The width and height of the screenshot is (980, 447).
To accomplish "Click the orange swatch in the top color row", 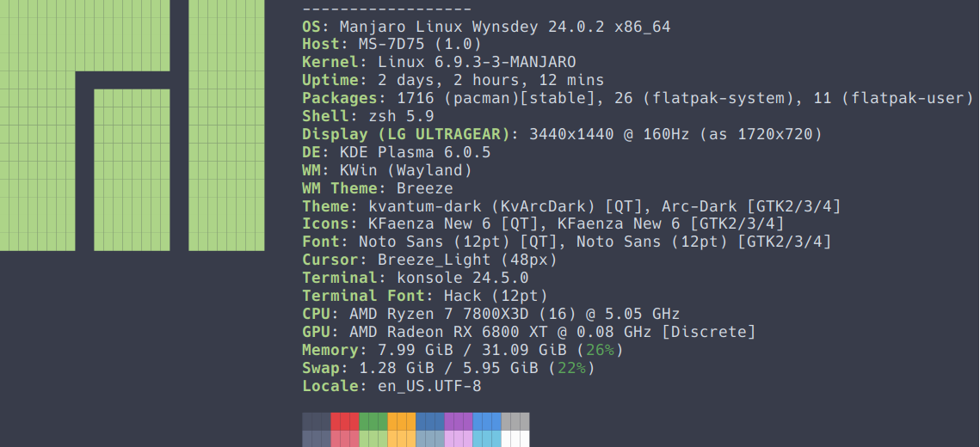I will tap(402, 420).
